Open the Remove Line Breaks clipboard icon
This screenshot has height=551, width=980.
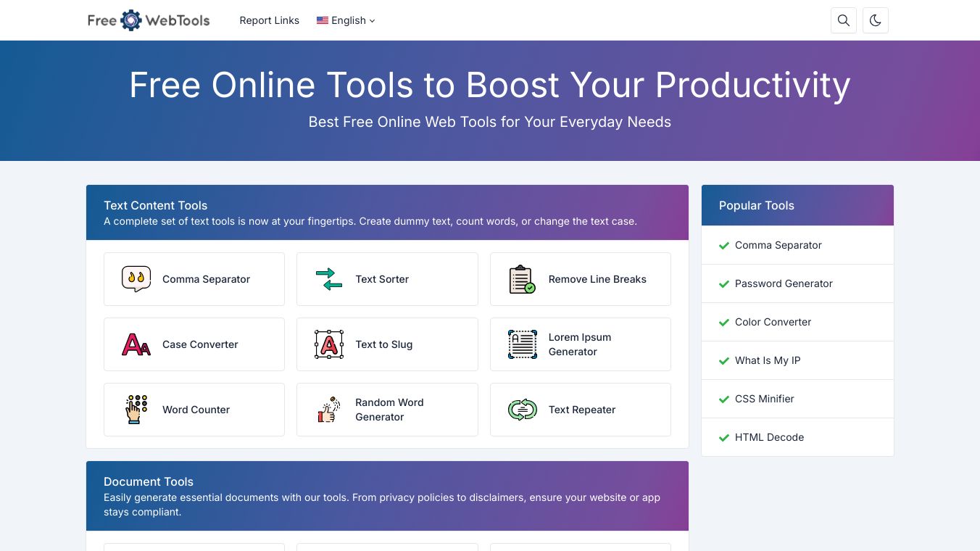pos(522,279)
